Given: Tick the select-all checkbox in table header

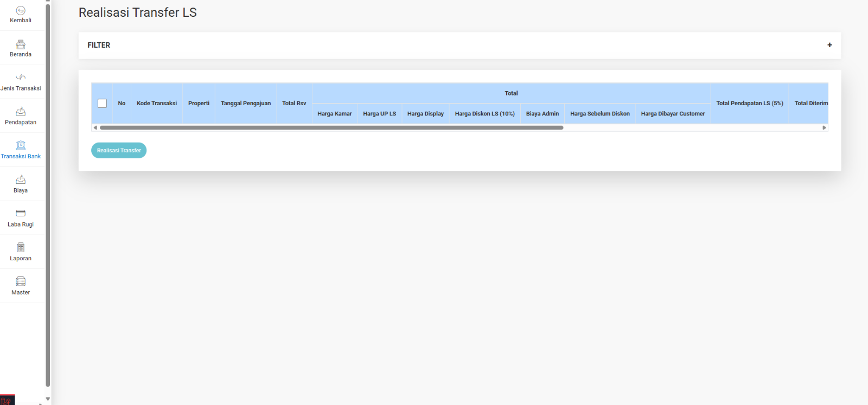Looking at the screenshot, I should pyautogui.click(x=102, y=104).
